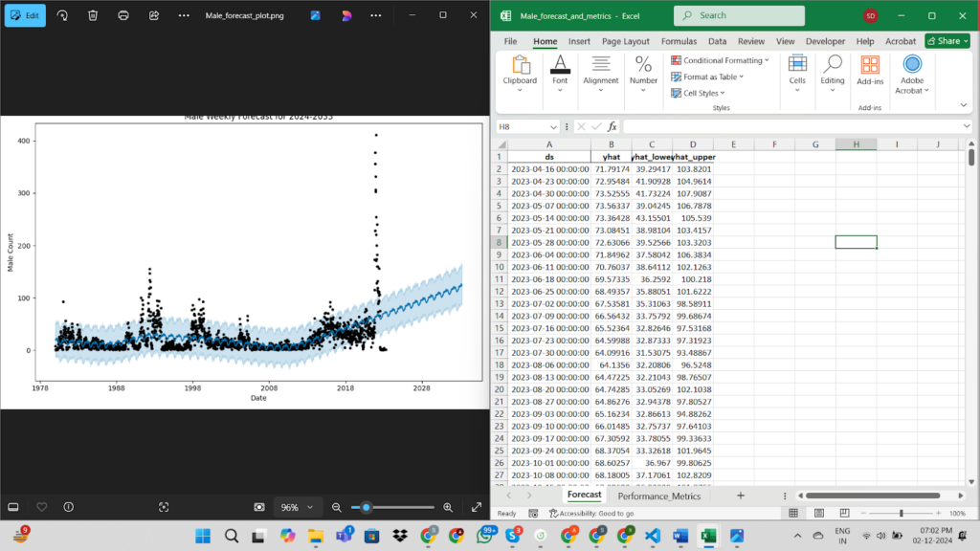This screenshot has width=980, height=551.
Task: Click the Edit button in Photos
Action: pyautogui.click(x=25, y=15)
